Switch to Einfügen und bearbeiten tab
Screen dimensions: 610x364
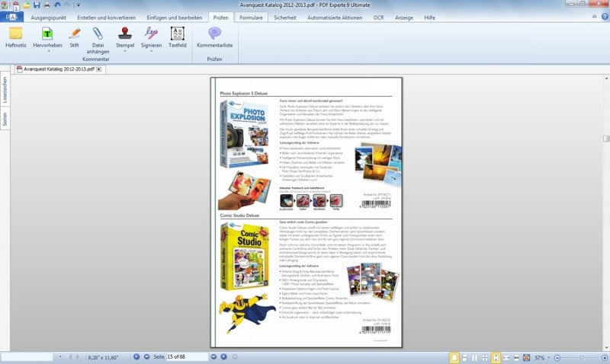[x=175, y=18]
